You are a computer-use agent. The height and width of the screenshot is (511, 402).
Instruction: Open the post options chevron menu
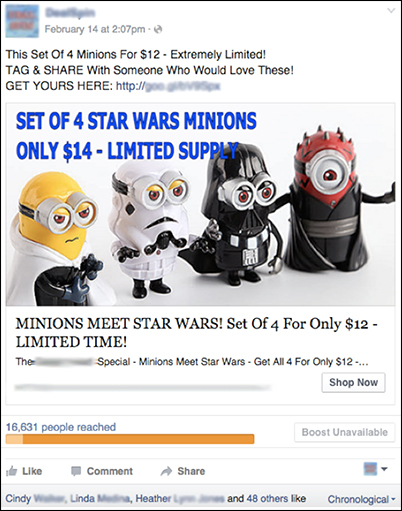point(391,11)
